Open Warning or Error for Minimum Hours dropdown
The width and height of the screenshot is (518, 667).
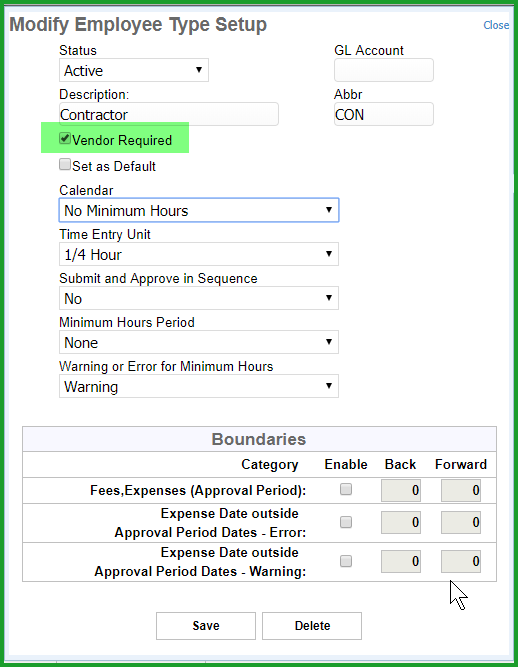coord(199,386)
